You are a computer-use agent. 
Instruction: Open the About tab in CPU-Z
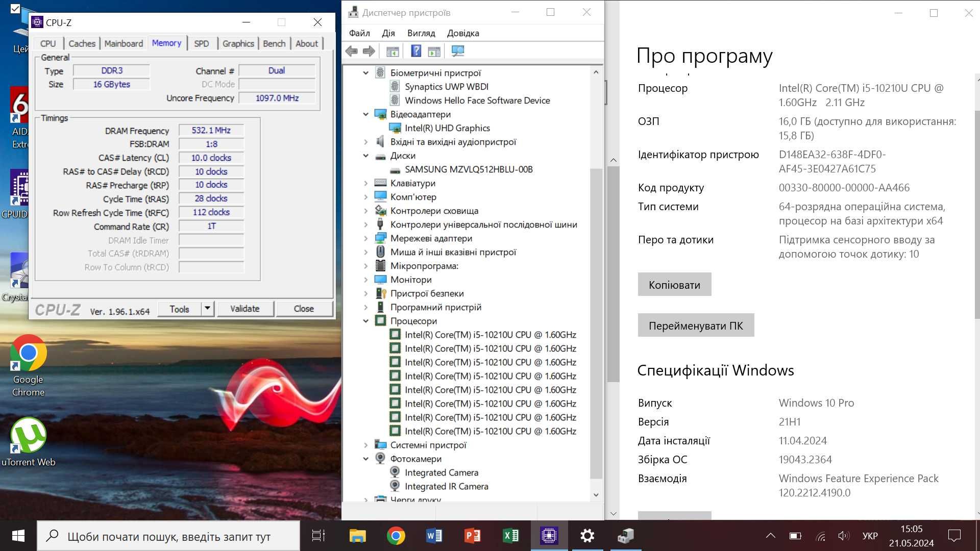[x=307, y=44]
